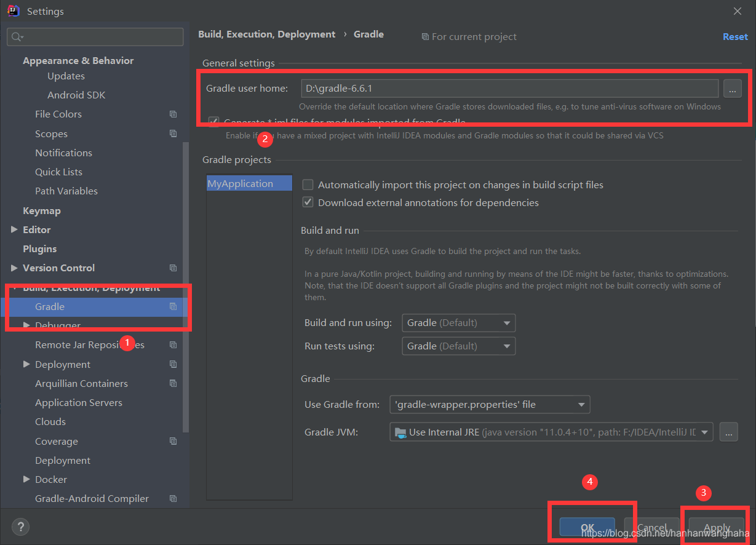This screenshot has width=756, height=545.
Task: Select the Keymap settings section
Action: click(x=42, y=210)
